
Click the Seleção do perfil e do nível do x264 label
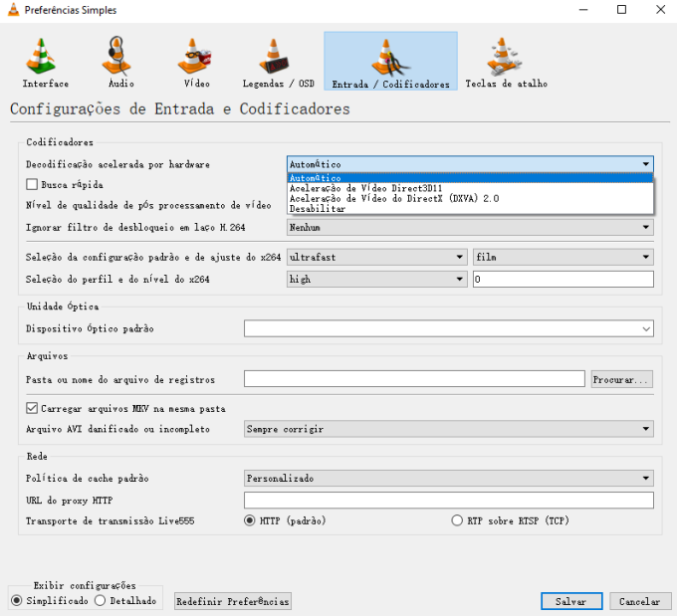click(117, 280)
